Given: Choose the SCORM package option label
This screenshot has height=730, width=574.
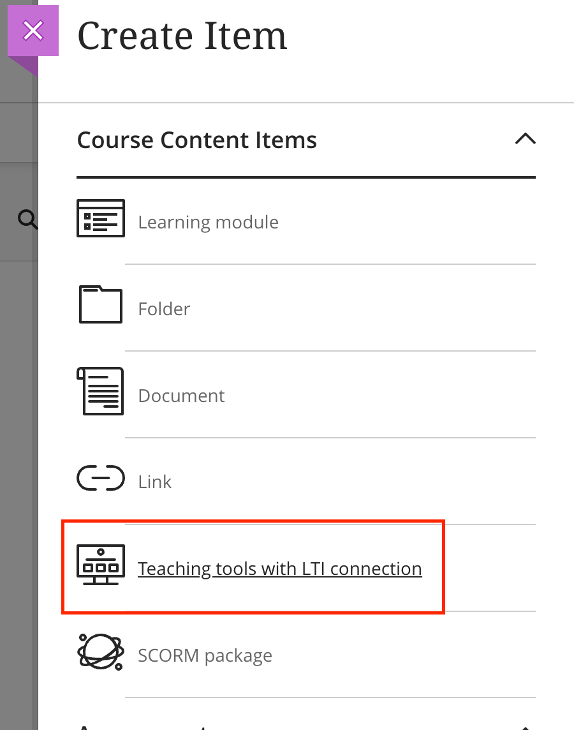Looking at the screenshot, I should [205, 656].
